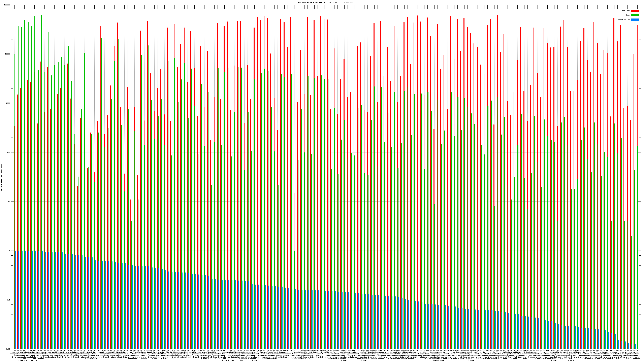Click the 10 y-axis tick label

click(9, 202)
